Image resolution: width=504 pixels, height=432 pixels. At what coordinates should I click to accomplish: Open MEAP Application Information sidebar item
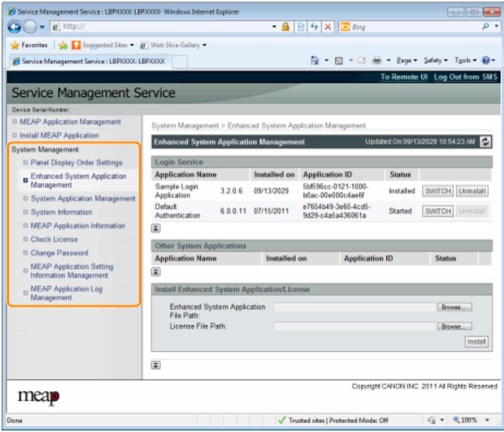[x=77, y=226]
